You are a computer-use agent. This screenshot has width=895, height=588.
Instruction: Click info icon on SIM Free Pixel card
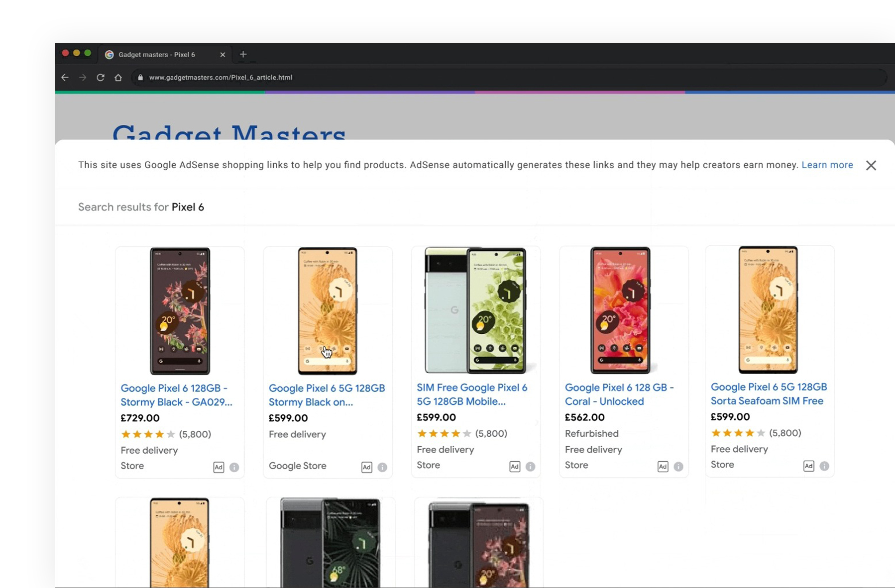tap(530, 467)
